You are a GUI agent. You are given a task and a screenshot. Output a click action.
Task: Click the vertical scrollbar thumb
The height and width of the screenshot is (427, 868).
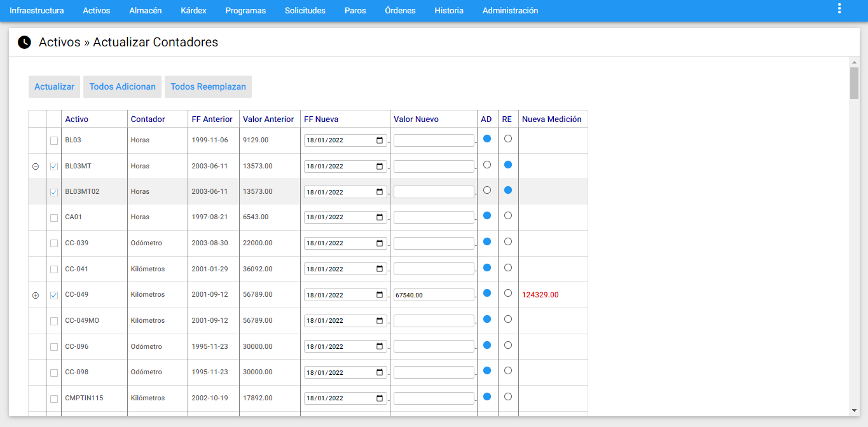[x=854, y=83]
